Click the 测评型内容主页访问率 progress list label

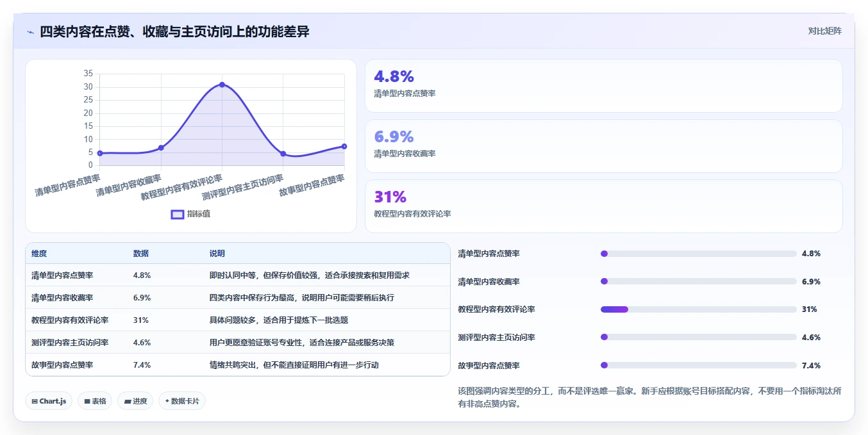tap(497, 338)
